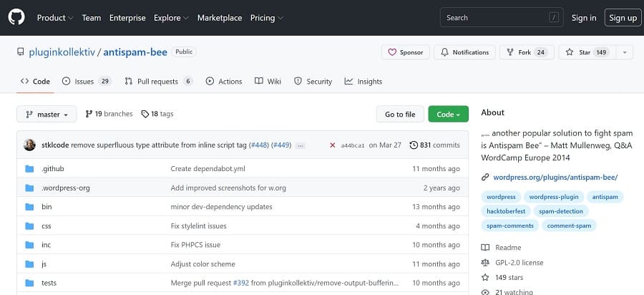Open pull request #449 link

coord(281,145)
